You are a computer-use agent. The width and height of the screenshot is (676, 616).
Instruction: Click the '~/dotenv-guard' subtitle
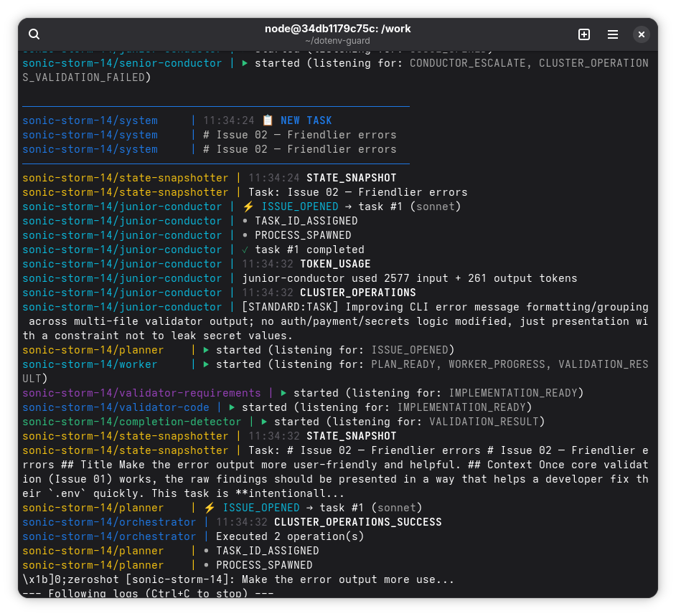(337, 41)
